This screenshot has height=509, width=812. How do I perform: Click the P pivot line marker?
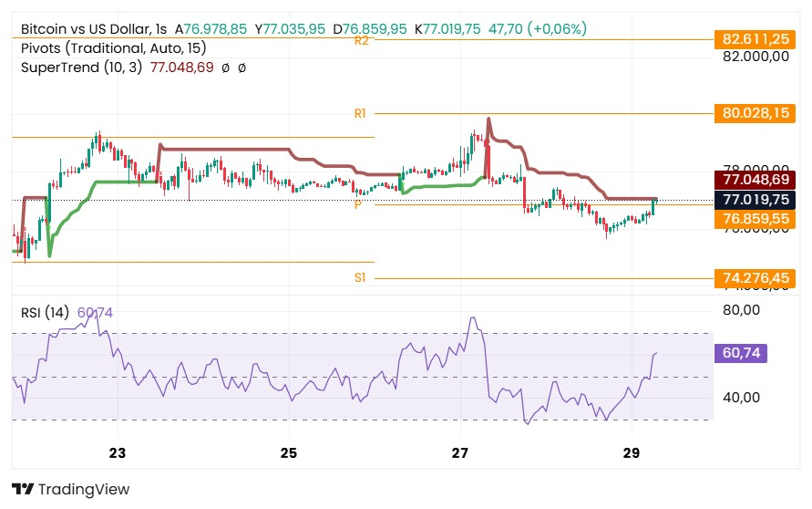click(x=357, y=205)
